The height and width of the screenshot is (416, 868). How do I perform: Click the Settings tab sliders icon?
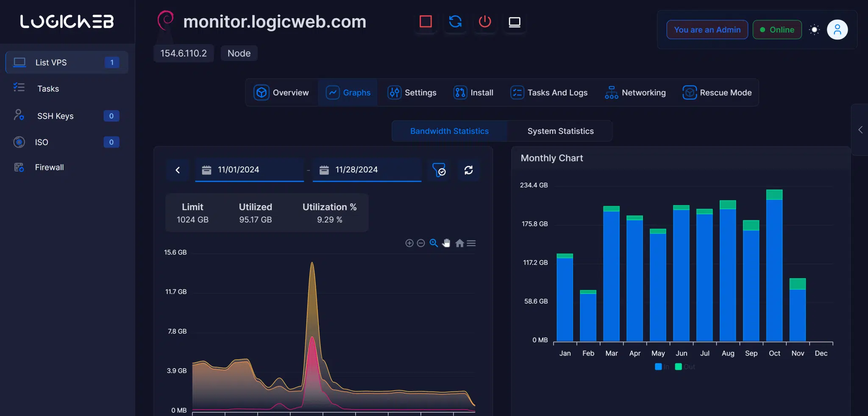point(394,92)
